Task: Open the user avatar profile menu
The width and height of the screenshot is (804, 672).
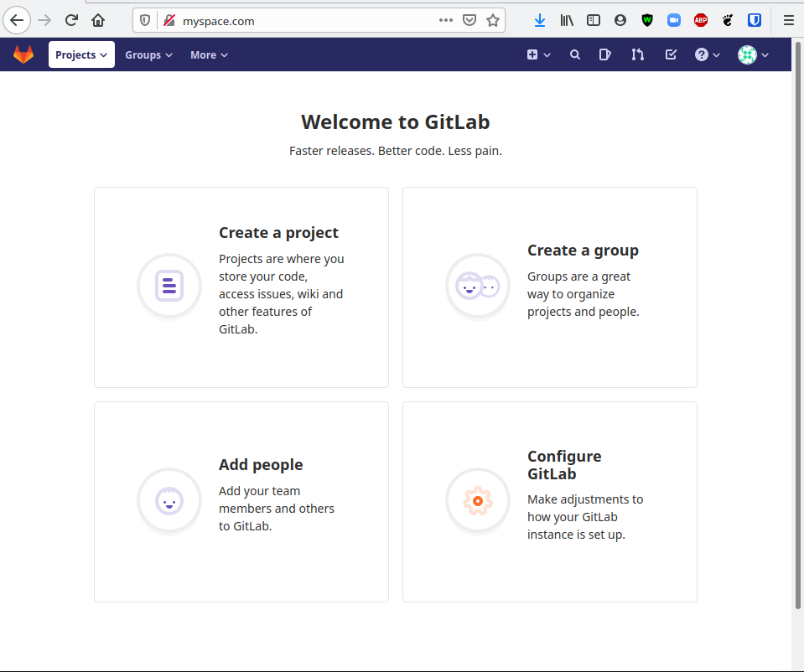Action: click(753, 54)
